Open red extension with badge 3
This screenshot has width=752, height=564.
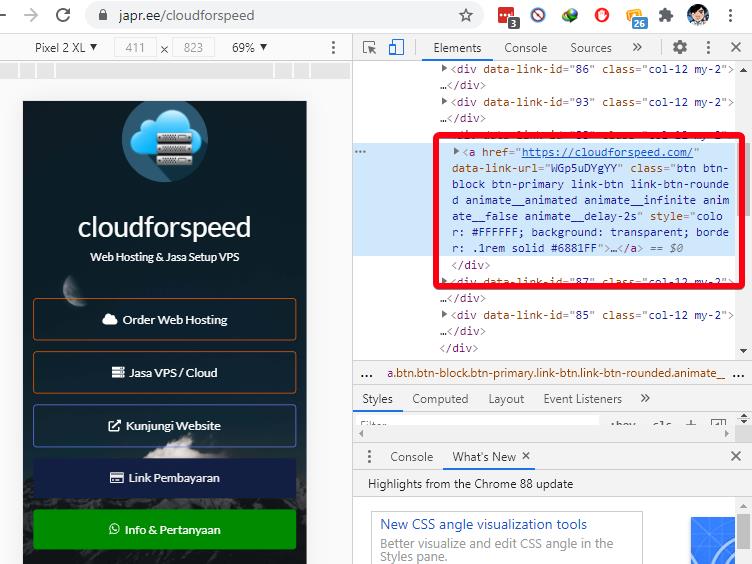(x=507, y=16)
